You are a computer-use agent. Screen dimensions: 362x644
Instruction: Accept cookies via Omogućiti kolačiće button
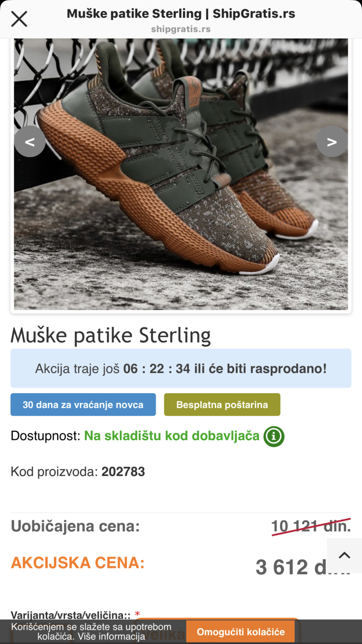pos(240,632)
